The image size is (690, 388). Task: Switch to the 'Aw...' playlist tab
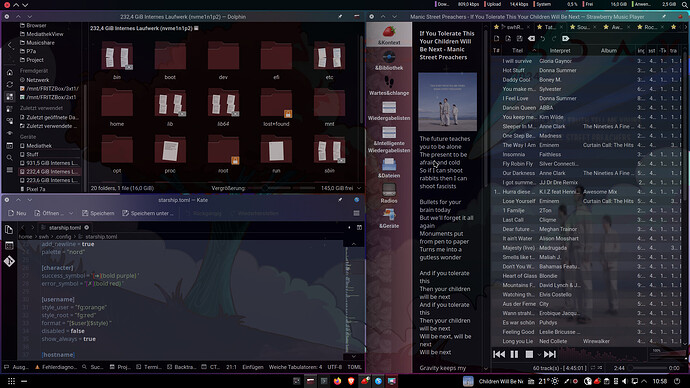pos(617,27)
